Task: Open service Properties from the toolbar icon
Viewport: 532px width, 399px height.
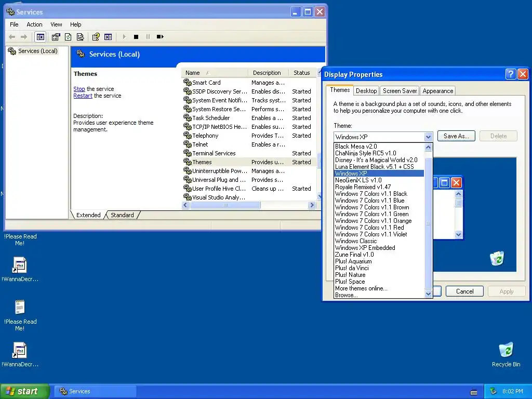Action: click(56, 37)
